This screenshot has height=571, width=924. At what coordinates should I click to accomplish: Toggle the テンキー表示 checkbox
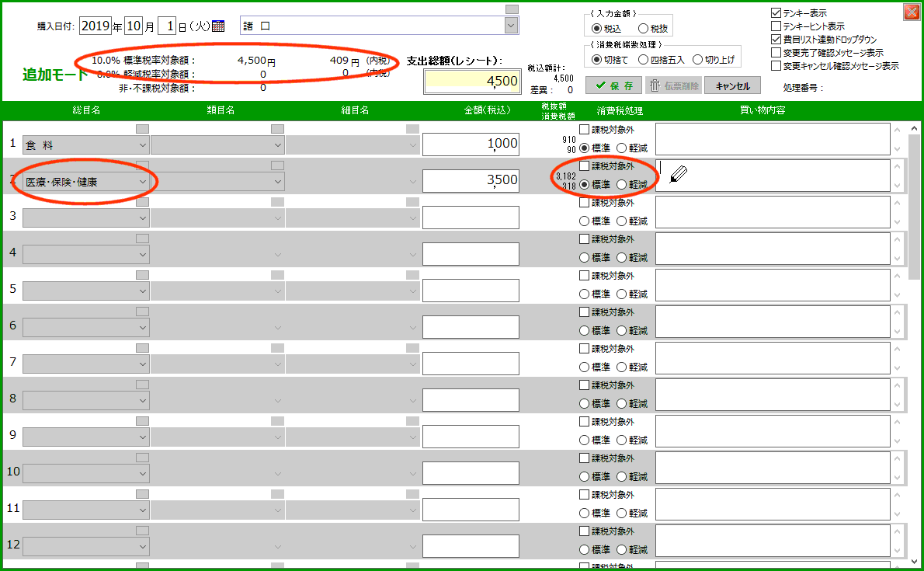[x=776, y=12]
